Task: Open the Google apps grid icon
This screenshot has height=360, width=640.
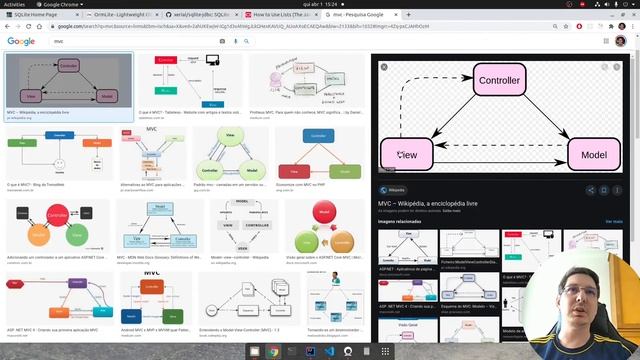Action: coord(606,41)
